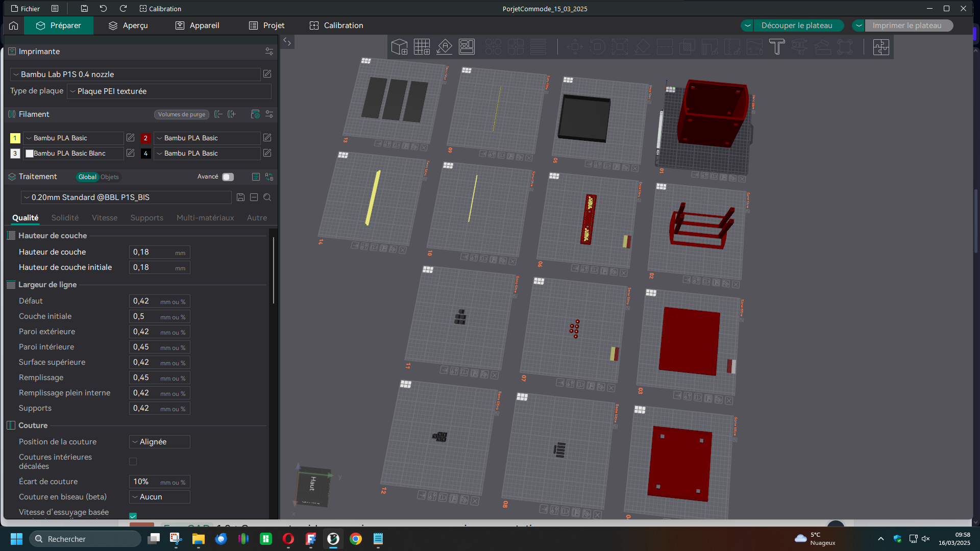Open the Position de la couture dropdown

pos(159,442)
